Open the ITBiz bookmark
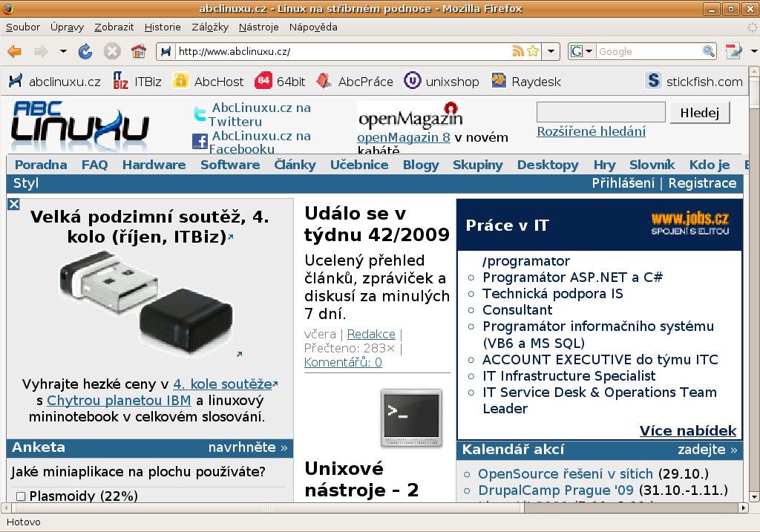Image resolution: width=760 pixels, height=532 pixels. click(137, 82)
